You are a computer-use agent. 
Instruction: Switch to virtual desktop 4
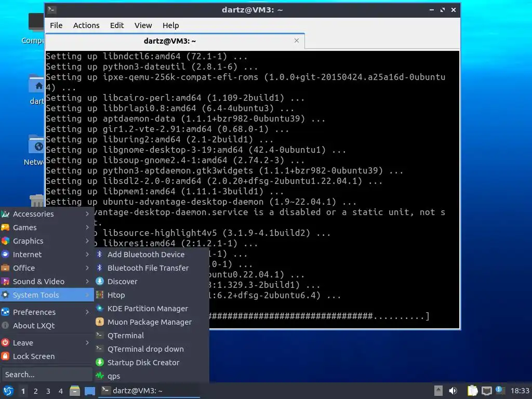click(x=61, y=391)
